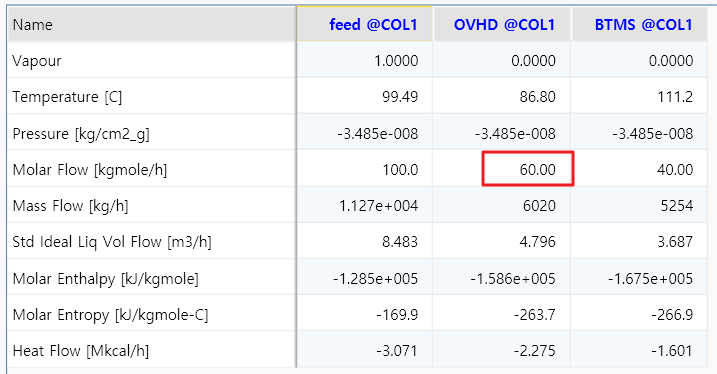Select the feed @COL1 column header
Screen dimensions: 717x374
tap(364, 24)
